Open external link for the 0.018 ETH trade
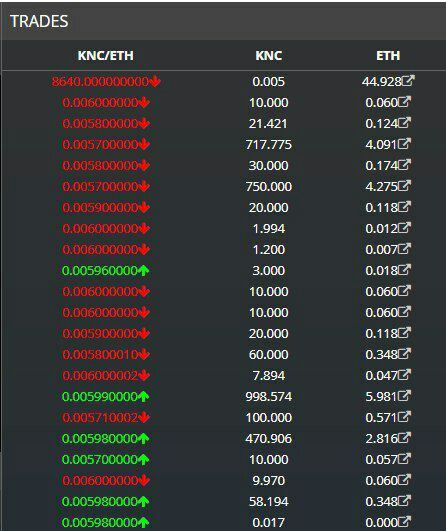The width and height of the screenshot is (446, 531). pos(404,270)
